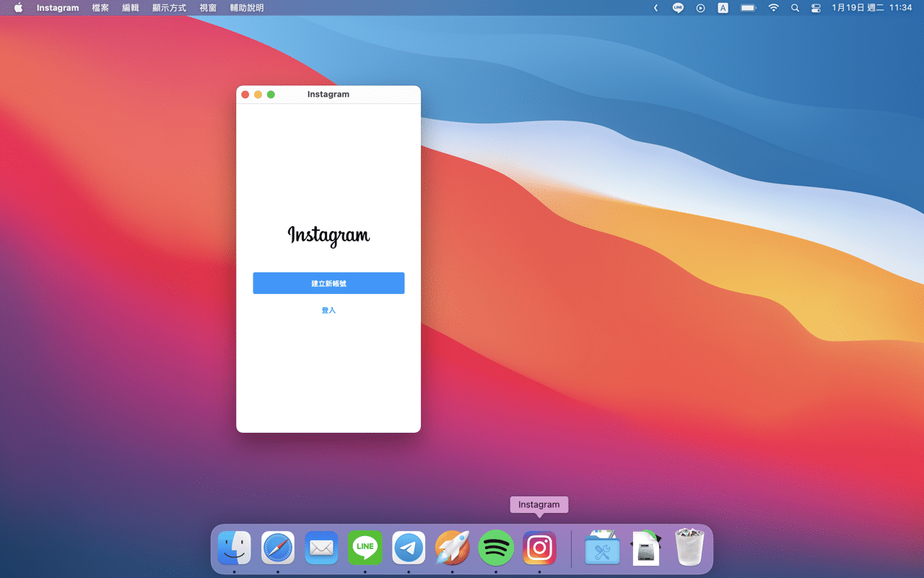The width and height of the screenshot is (924, 578).
Task: Open the 輔助說明 menu
Action: click(247, 8)
